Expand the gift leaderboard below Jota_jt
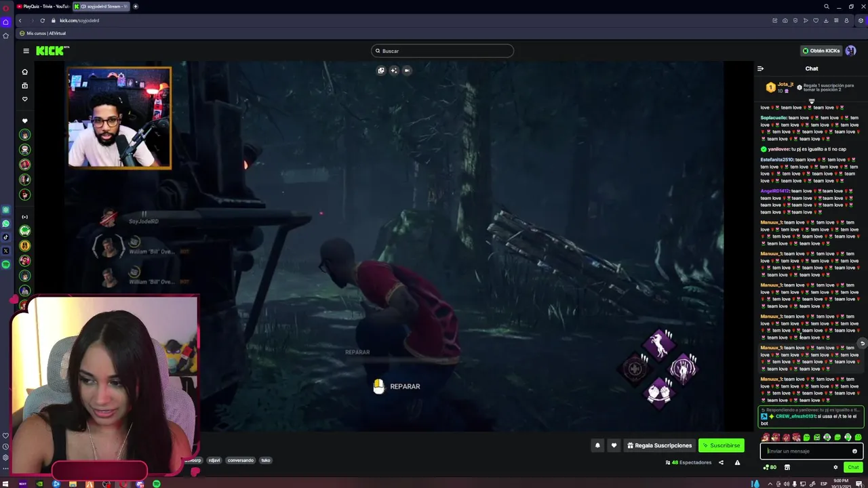 pos(811,101)
